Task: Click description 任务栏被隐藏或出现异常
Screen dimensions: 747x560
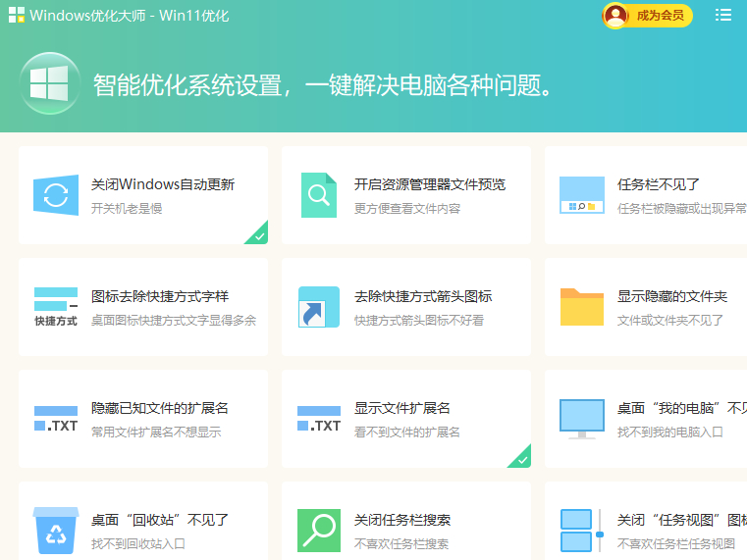Action: [x=682, y=208]
